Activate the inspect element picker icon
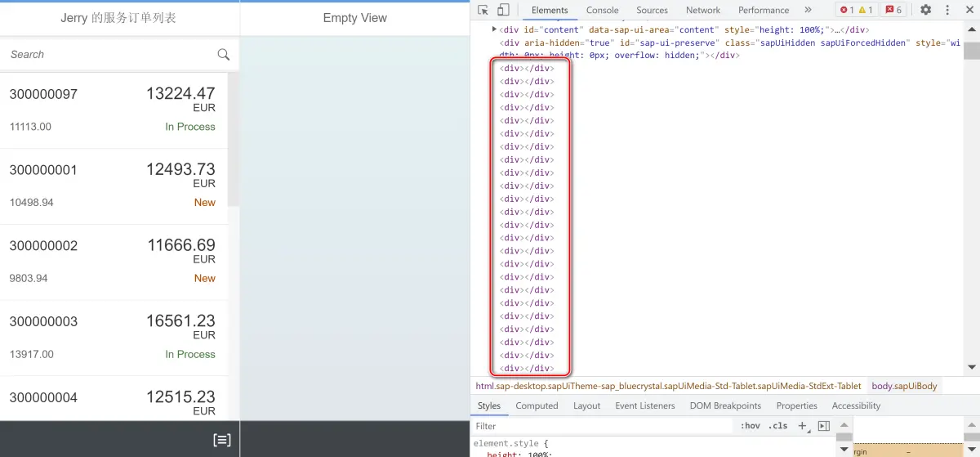This screenshot has width=980, height=457. point(483,10)
